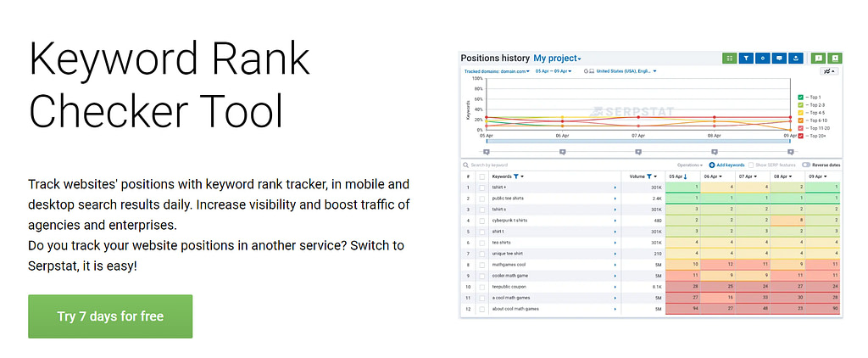This screenshot has width=868, height=358.
Task: Check the box for 'public tee shirts' row
Action: tap(482, 199)
